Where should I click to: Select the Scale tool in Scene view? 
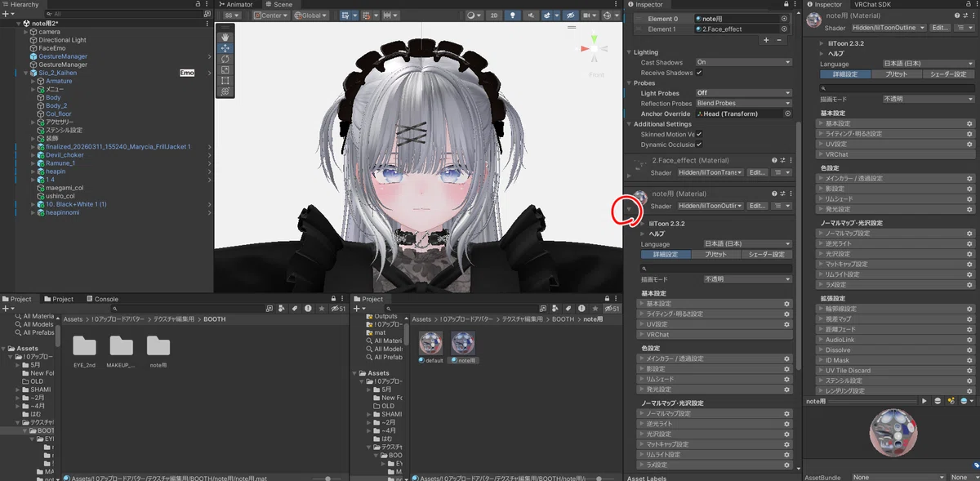pyautogui.click(x=225, y=69)
